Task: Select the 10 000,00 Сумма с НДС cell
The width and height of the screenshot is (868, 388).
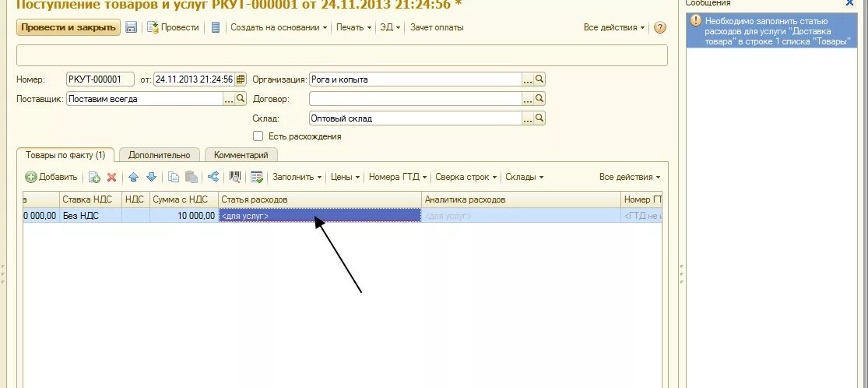Action: [x=184, y=216]
